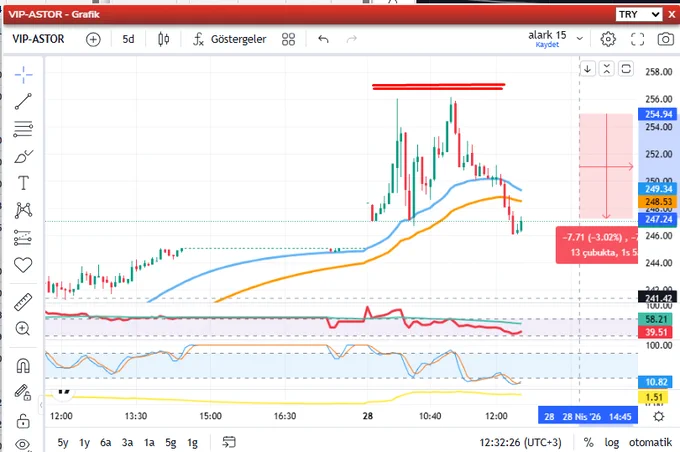
Task: Click the 247.24 current price label
Action: pos(657,219)
